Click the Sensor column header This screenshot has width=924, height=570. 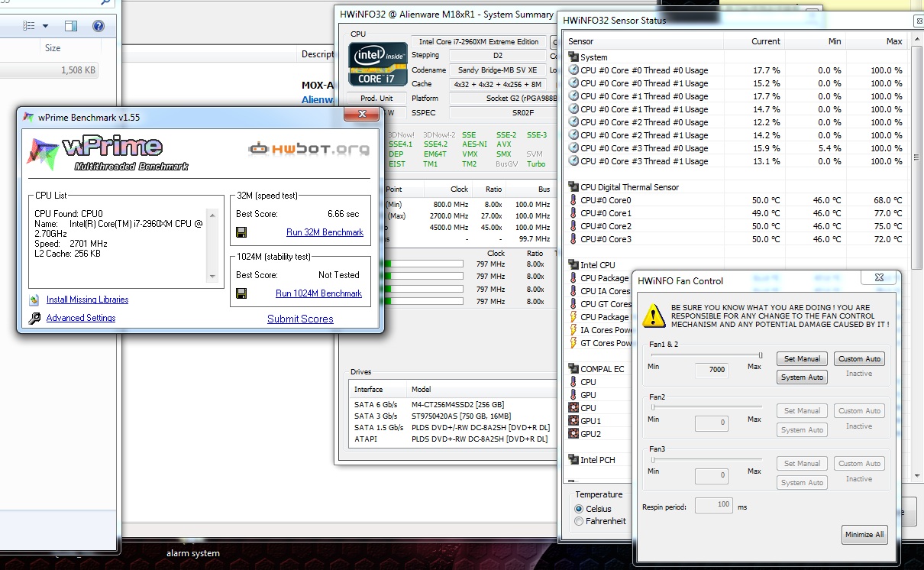(x=644, y=41)
